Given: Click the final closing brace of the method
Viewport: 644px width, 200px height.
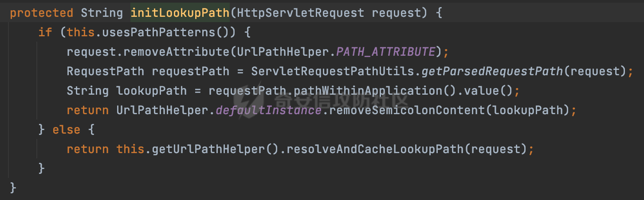Looking at the screenshot, I should [13, 188].
